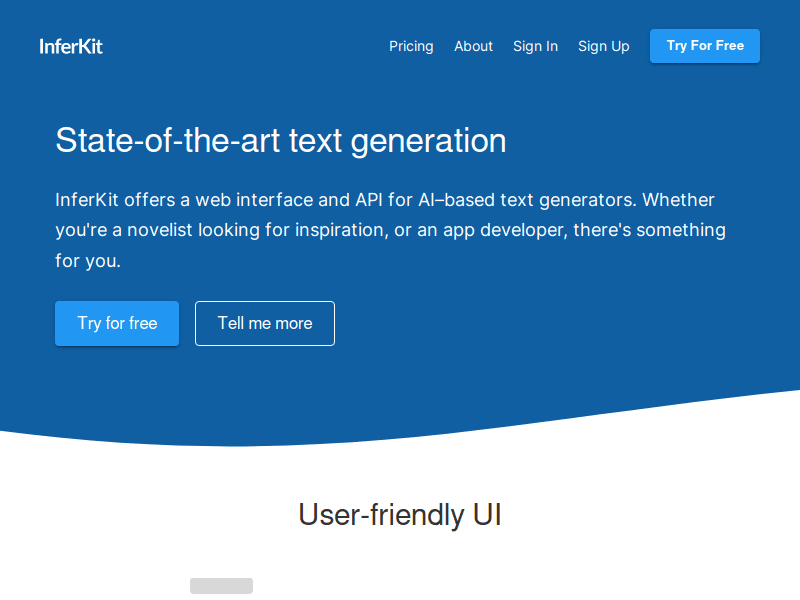The image size is (800, 600).
Task: Click 'web interface' in the description text
Action: coord(258,200)
